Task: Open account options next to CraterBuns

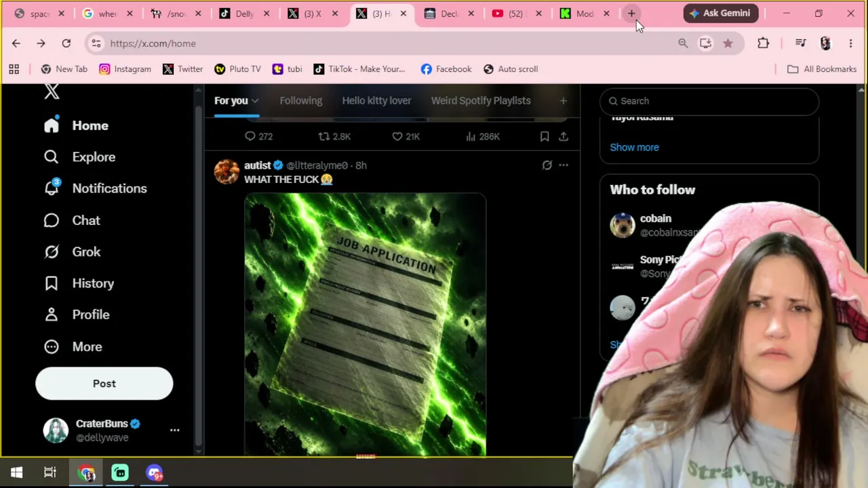Action: click(x=174, y=430)
